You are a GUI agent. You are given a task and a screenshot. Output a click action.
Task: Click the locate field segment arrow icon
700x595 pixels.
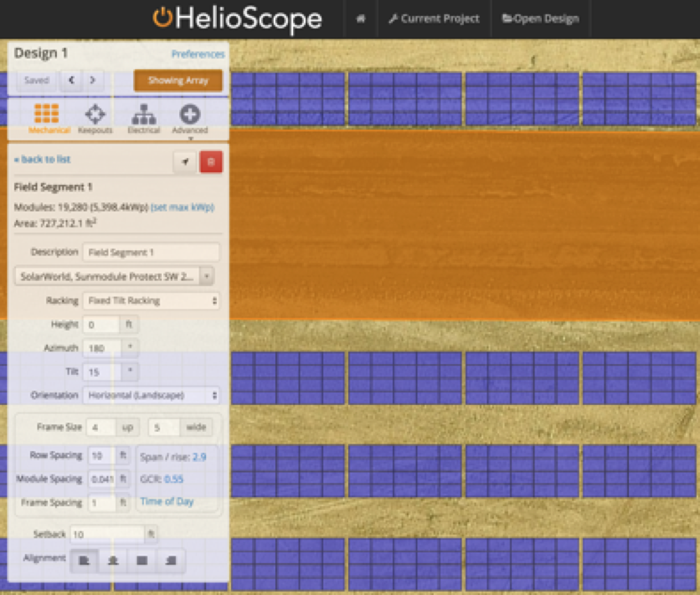tap(185, 162)
